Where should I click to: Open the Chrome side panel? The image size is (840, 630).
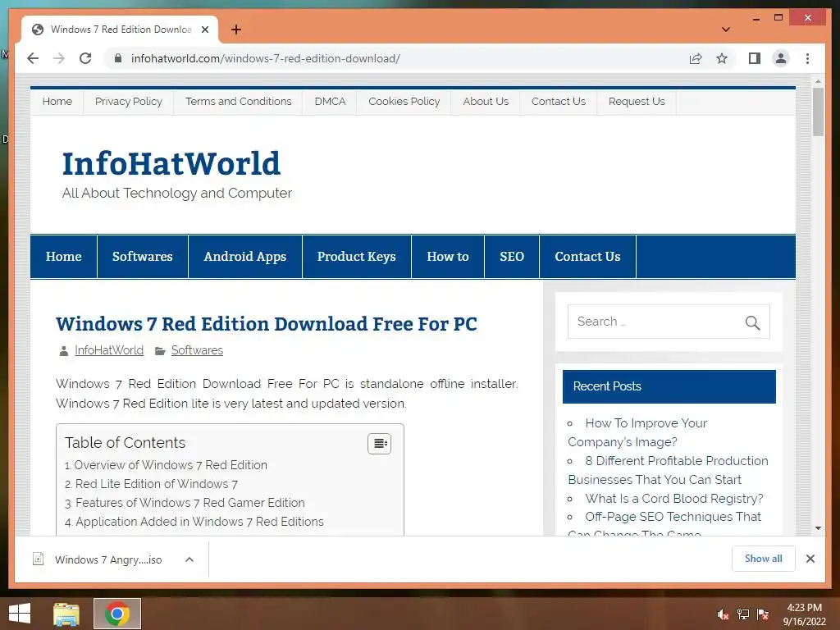click(x=755, y=58)
